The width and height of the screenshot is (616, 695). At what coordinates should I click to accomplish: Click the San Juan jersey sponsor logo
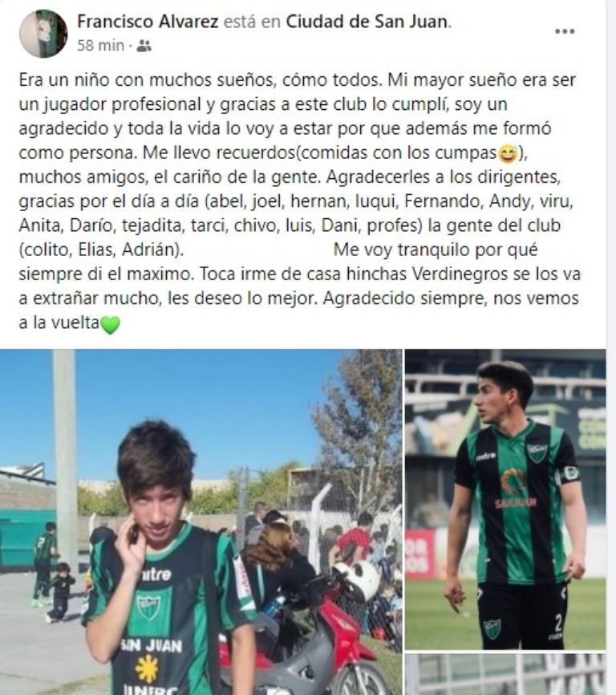point(515,488)
